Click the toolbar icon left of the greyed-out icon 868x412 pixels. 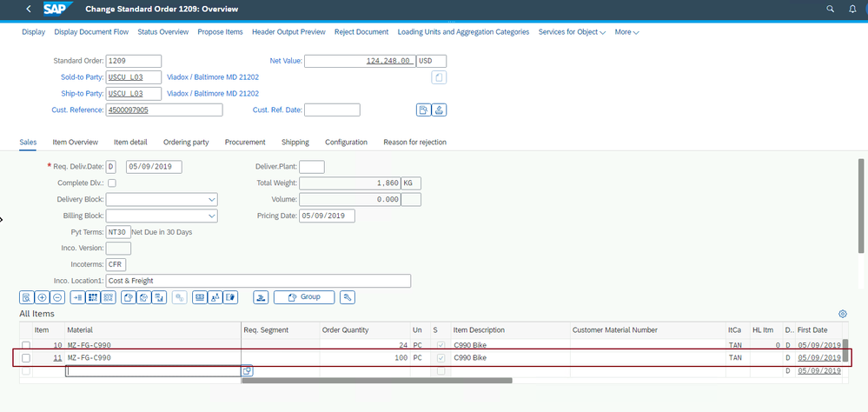tap(159, 297)
